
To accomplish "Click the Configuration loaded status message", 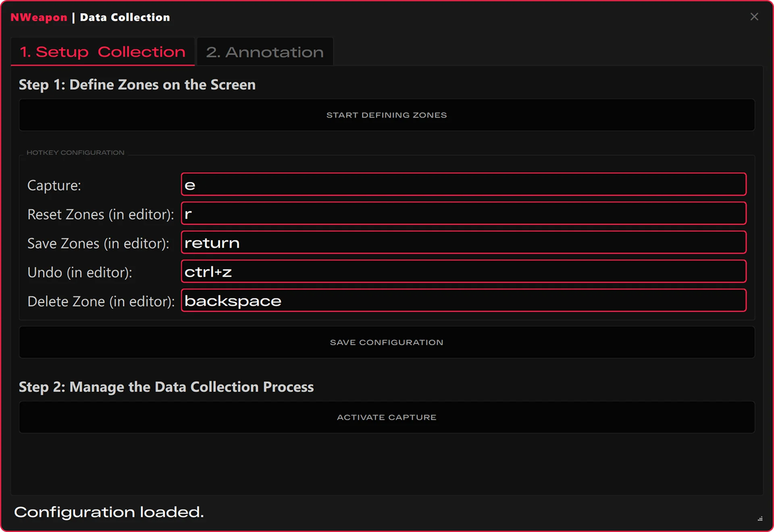I will [x=109, y=512].
